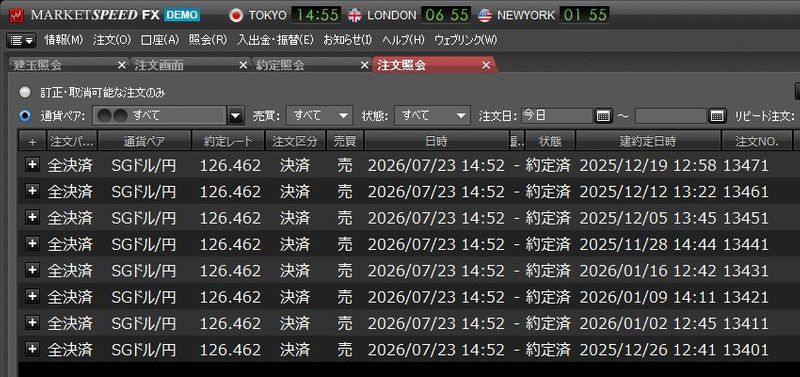The image size is (800, 377).
Task: Select 訂正・取消可能な注文のみ radio button
Action: click(x=24, y=92)
